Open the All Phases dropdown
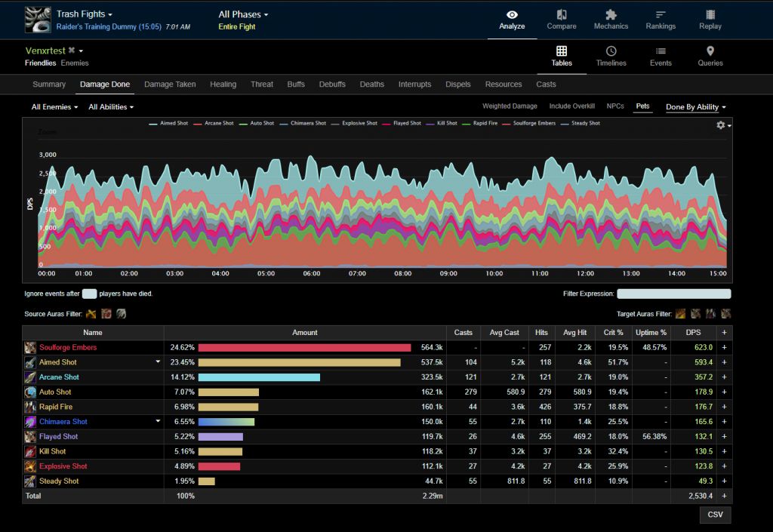The height and width of the screenshot is (532, 773). tap(244, 14)
